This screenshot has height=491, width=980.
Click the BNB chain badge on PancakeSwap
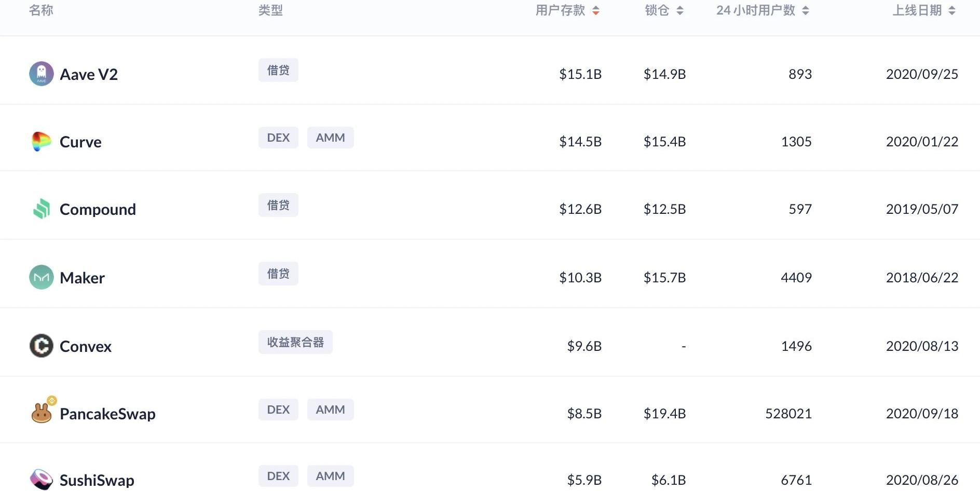pos(51,400)
